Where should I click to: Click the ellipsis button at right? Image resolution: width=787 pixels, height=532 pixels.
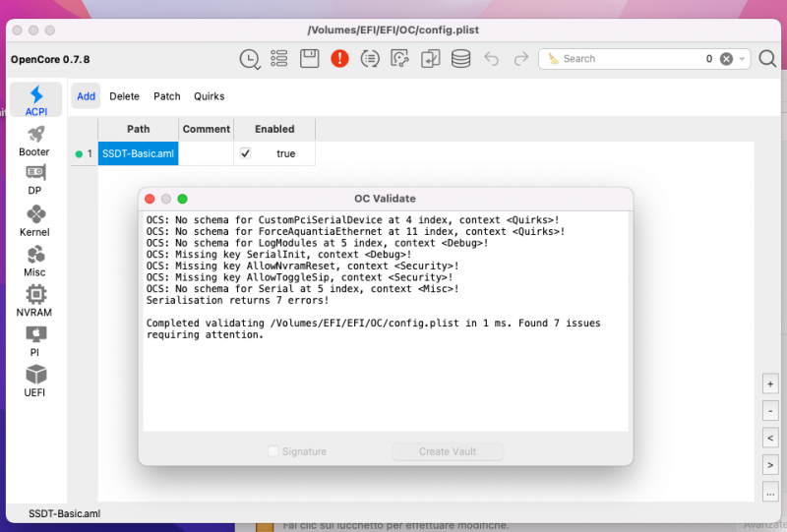(x=770, y=493)
